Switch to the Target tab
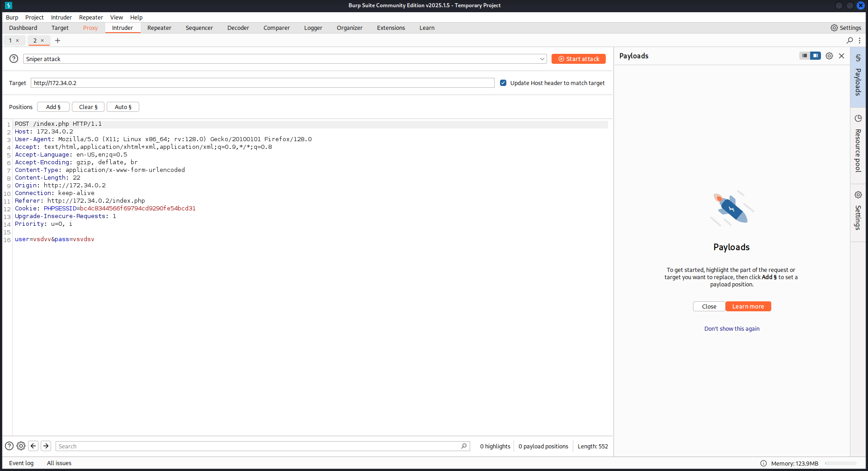Viewport: 868px width, 471px height. pos(60,28)
